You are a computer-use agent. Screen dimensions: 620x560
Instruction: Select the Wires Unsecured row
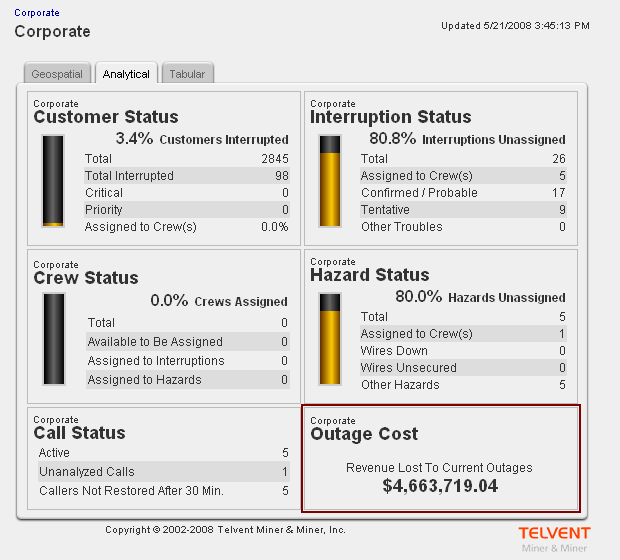[x=463, y=368]
